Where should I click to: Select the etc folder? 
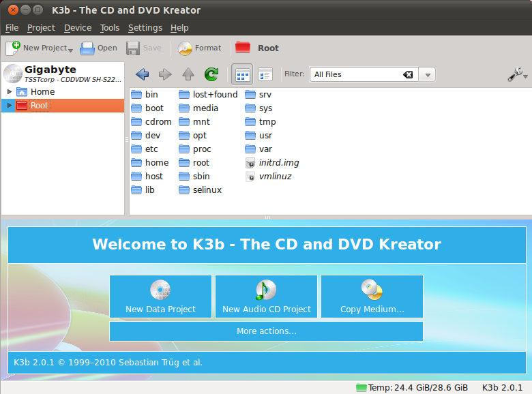coord(145,149)
